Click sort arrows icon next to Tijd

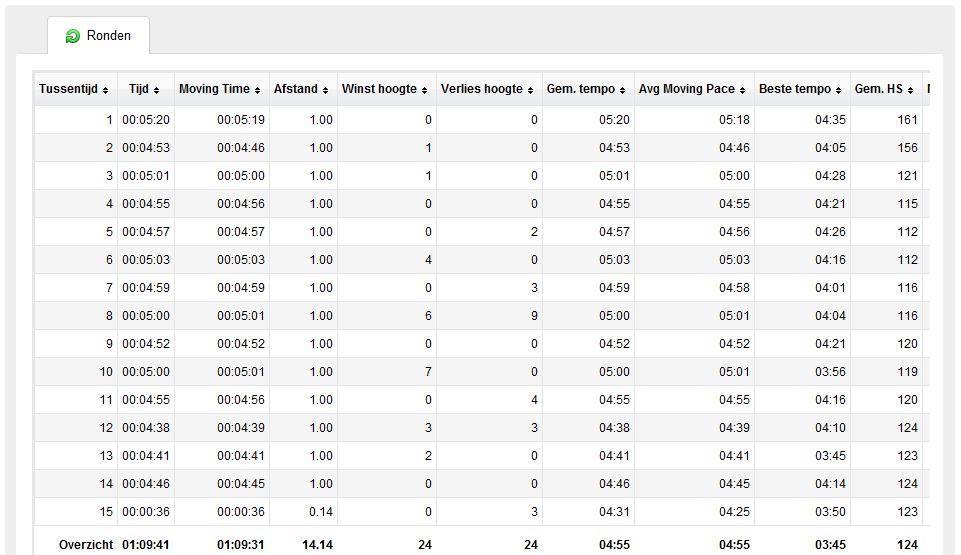click(x=156, y=90)
